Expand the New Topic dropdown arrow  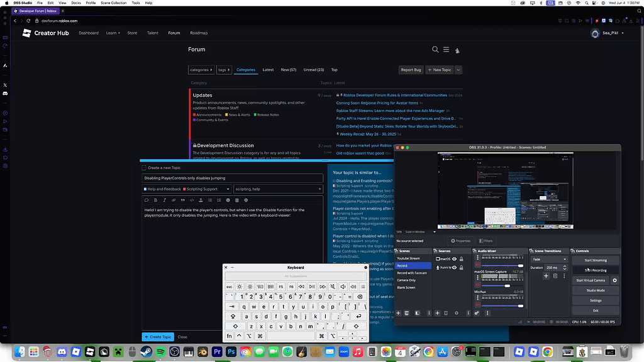[x=458, y=70]
